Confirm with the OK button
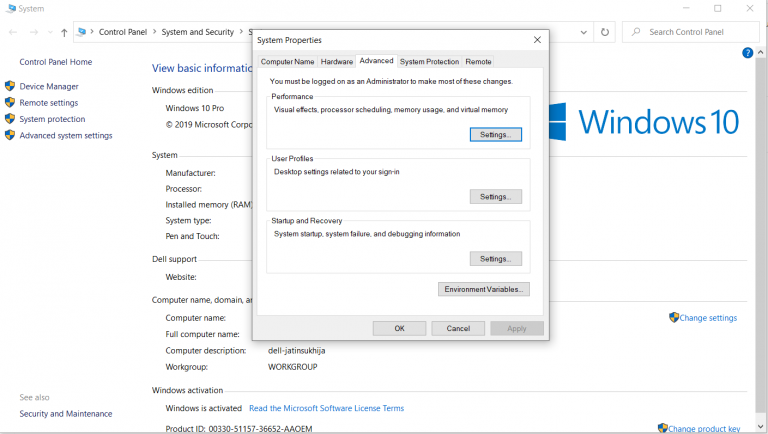768x434 pixels. click(399, 329)
